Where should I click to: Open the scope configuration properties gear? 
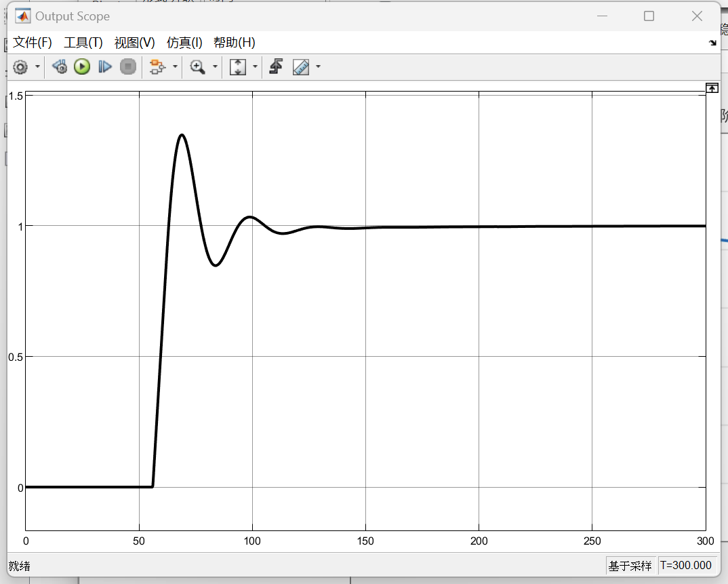pos(20,66)
